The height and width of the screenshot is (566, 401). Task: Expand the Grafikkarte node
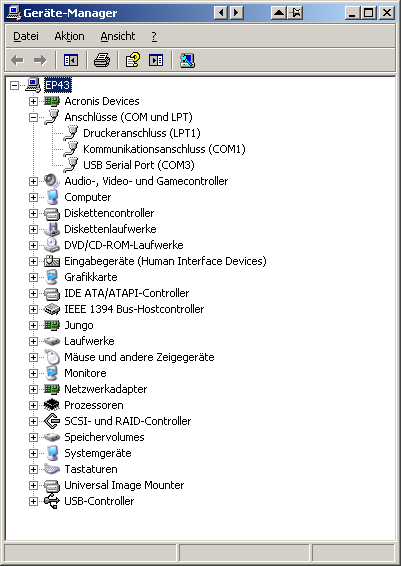coord(33,277)
